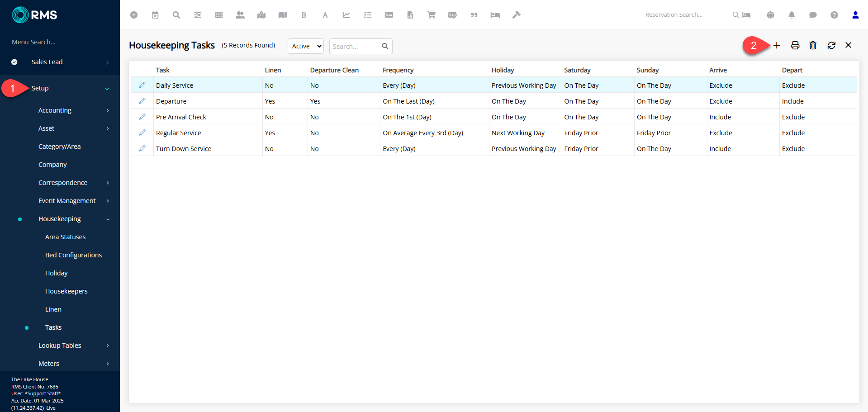Edit the Pre Arrival Check pencil icon

pos(142,117)
